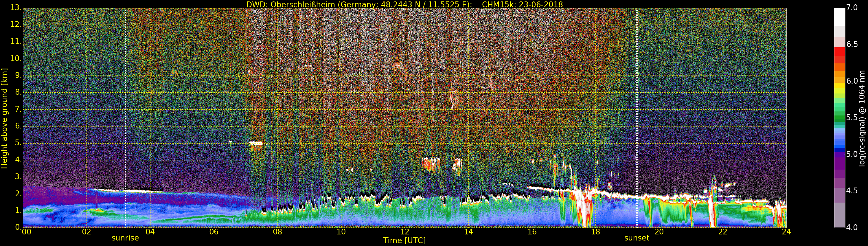Click the '7.0' colorbar value
Screen dimensions: 868x246
tap(852, 8)
